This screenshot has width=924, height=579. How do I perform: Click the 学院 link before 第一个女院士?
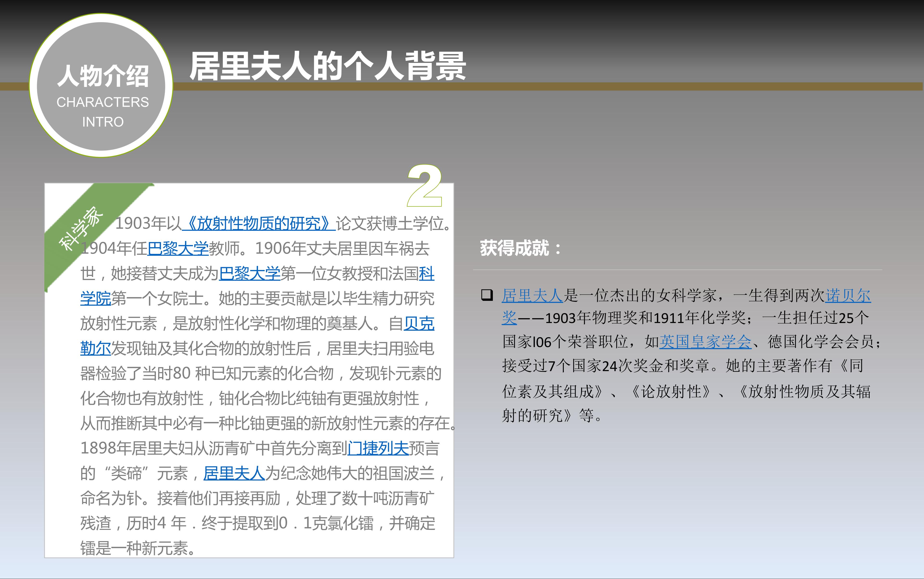tap(95, 298)
